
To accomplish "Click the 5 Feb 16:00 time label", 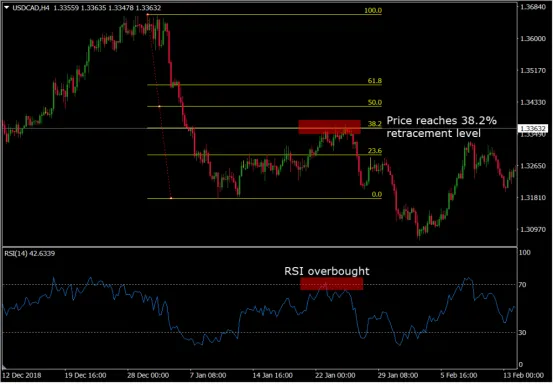I will tap(458, 375).
